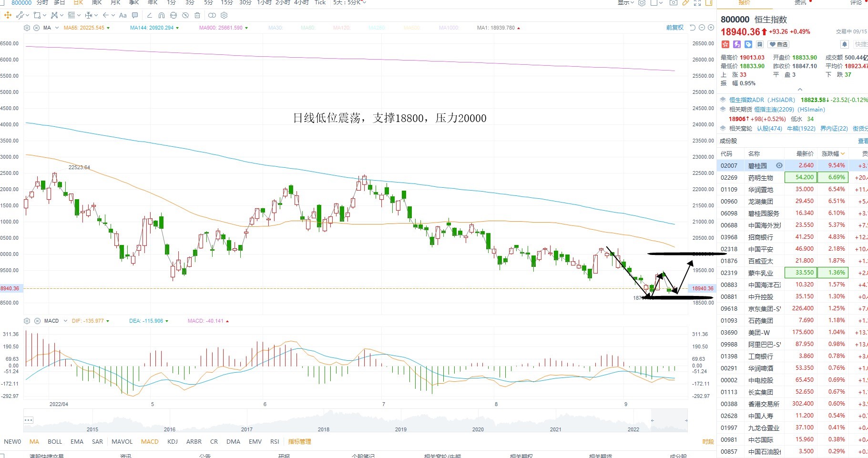
Task: Open MA55 line options dropdown
Action: [x=108, y=28]
